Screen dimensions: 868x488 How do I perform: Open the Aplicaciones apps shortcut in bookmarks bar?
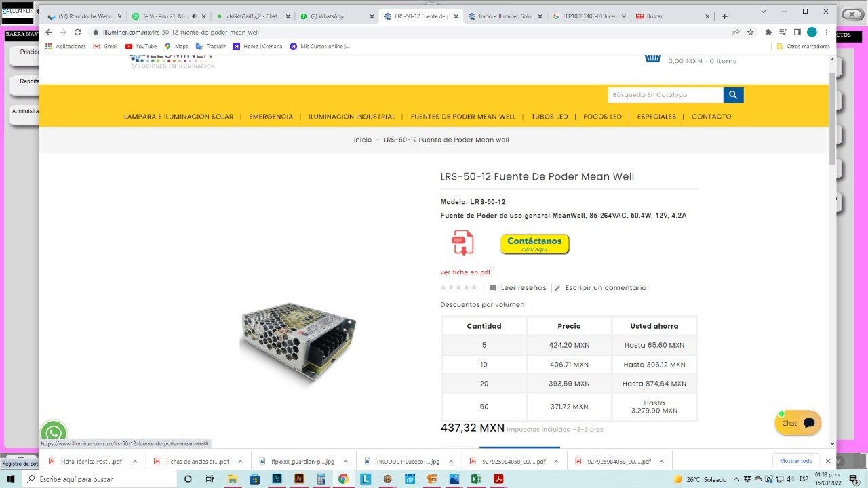pyautogui.click(x=66, y=47)
